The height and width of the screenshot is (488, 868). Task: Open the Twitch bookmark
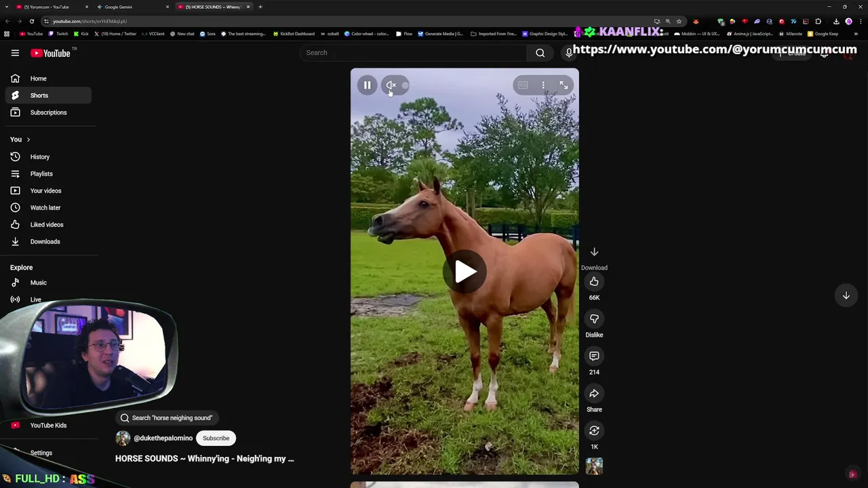point(58,34)
